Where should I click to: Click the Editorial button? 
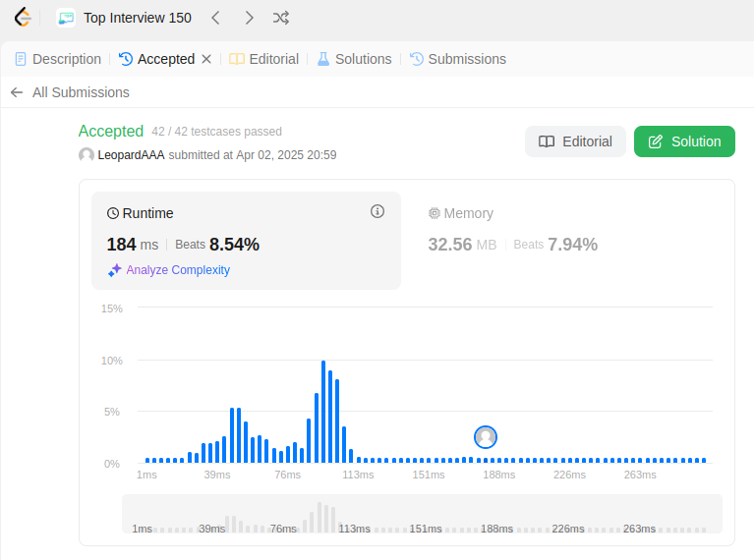pyautogui.click(x=575, y=141)
